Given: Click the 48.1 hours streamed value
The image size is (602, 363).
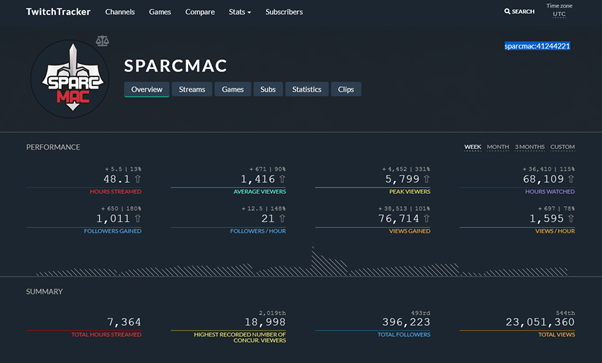Looking at the screenshot, I should [117, 179].
